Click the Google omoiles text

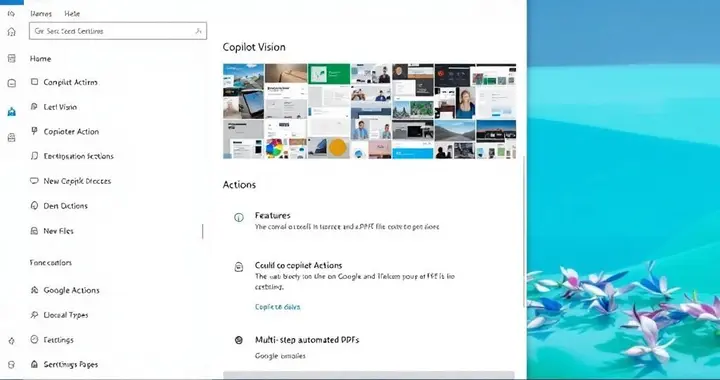pyautogui.click(x=280, y=356)
